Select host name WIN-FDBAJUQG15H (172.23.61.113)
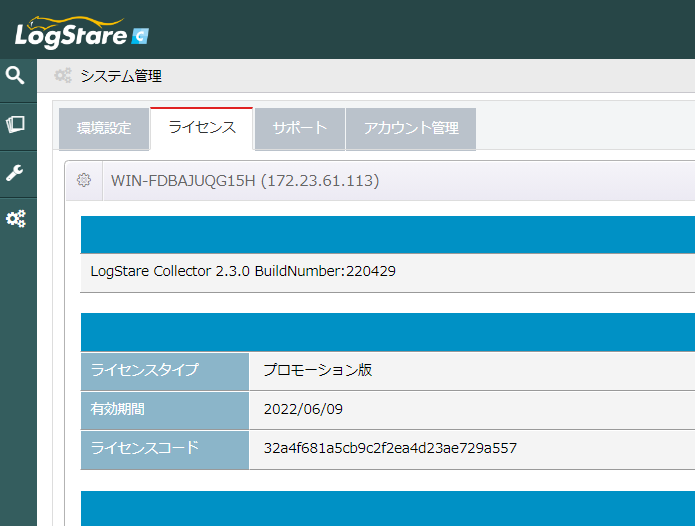 tap(245, 181)
